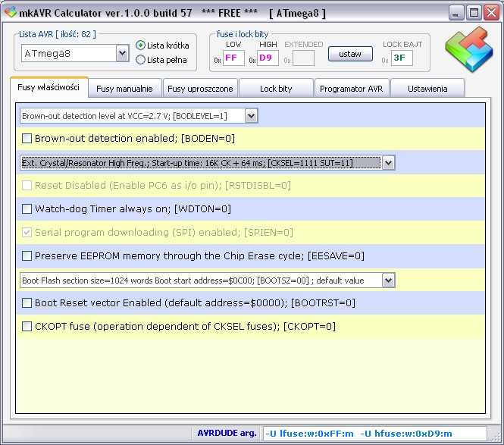Click the window resize grip corner
The width and height of the screenshot is (504, 445).
[x=495, y=436]
